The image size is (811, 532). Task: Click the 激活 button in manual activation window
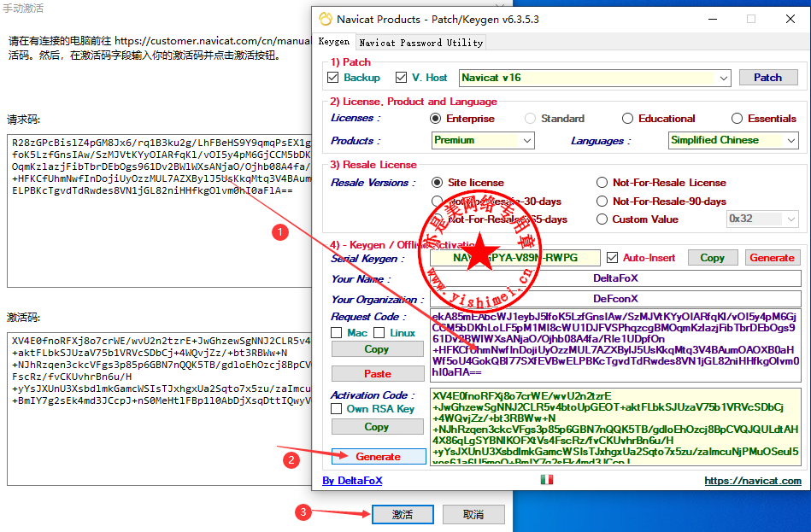[x=403, y=514]
